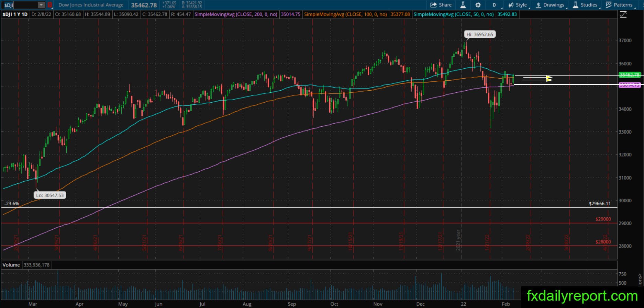The width and height of the screenshot is (644, 308).
Task: Click SimpleMovingAvg (CLOSE, 200, 0, no) study label
Action: [236, 14]
